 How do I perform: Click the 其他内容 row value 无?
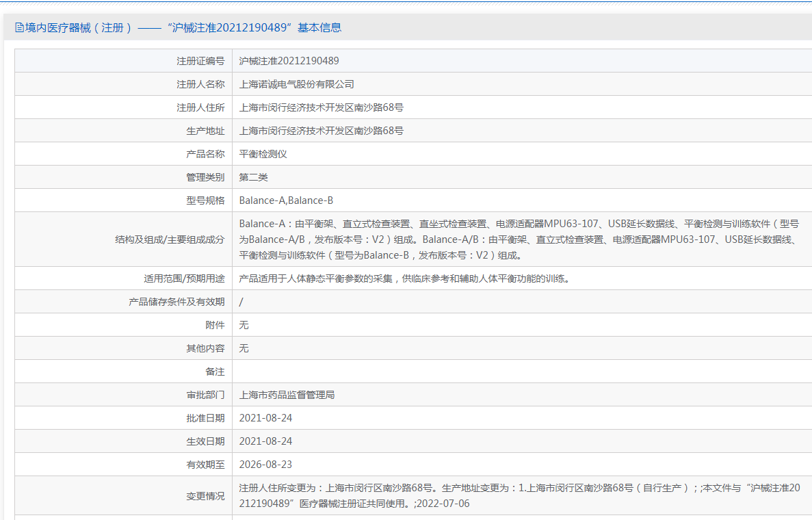click(x=244, y=348)
